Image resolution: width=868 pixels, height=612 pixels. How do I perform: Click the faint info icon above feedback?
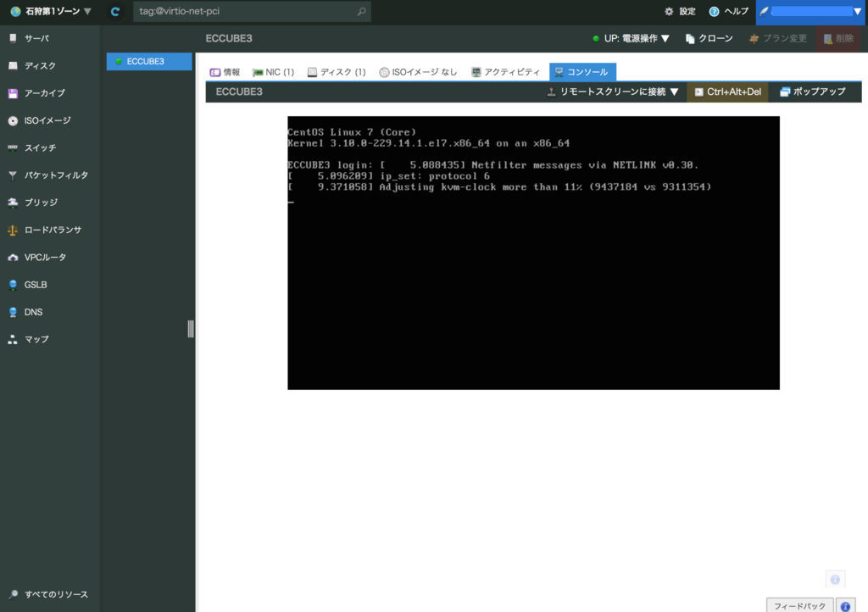[x=835, y=579]
